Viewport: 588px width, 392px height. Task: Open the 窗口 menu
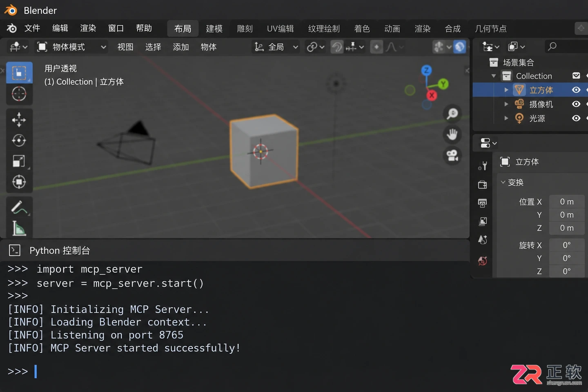point(116,28)
